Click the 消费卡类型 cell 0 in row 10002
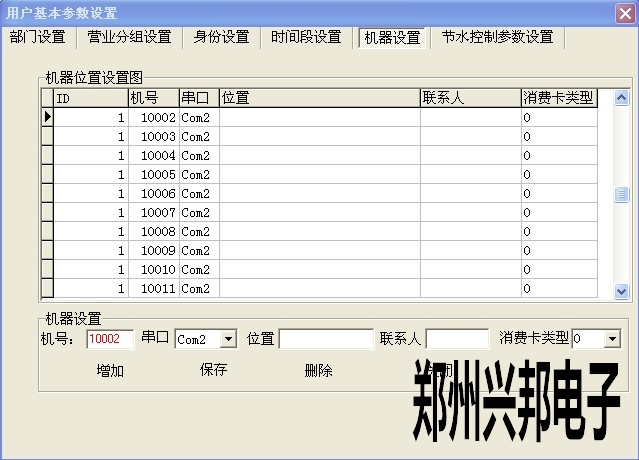 560,118
